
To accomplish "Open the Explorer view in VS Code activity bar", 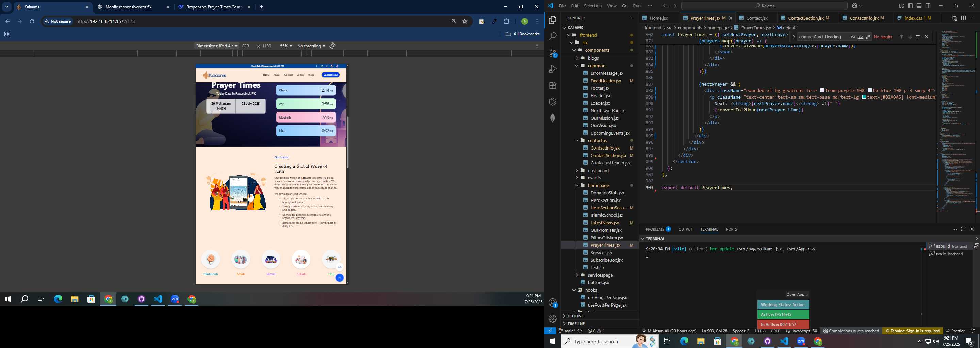I will (552, 20).
